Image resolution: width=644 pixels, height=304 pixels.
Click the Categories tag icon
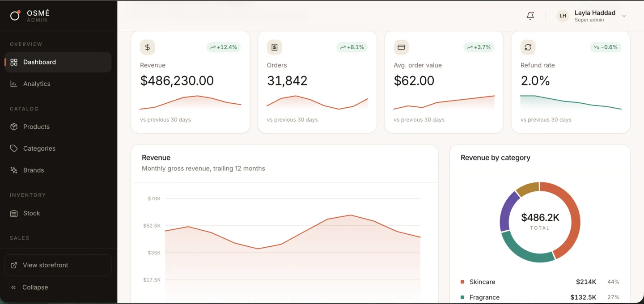tap(14, 148)
